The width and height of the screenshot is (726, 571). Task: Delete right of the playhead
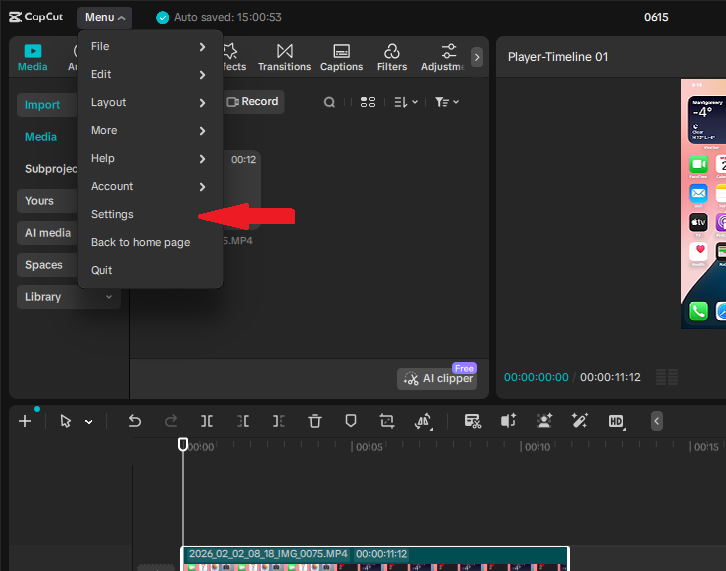[x=279, y=421]
